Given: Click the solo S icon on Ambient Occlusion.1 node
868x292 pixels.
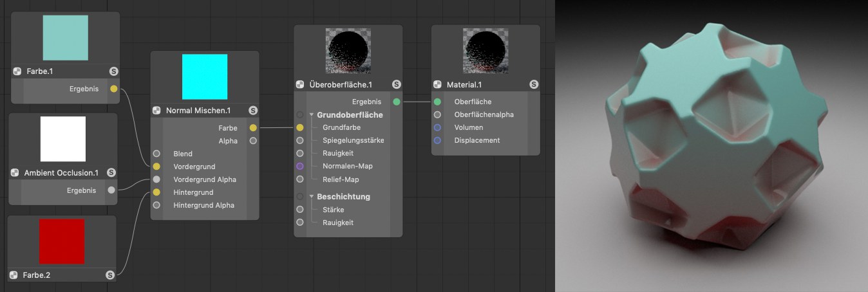Looking at the screenshot, I should coord(111,172).
